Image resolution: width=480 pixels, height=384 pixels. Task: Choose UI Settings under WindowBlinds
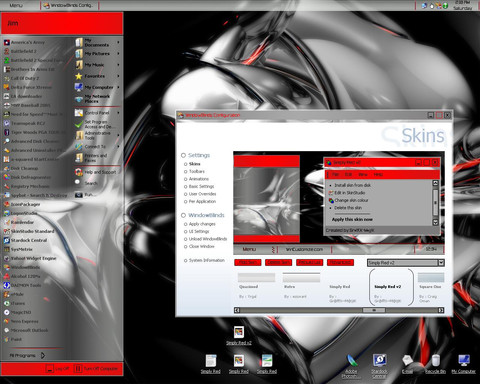[197, 231]
